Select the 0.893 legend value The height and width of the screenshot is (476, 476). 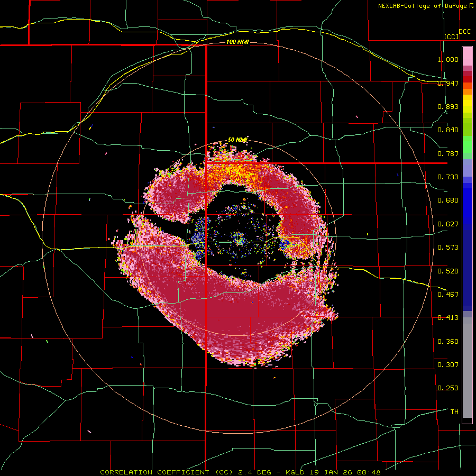pos(448,106)
